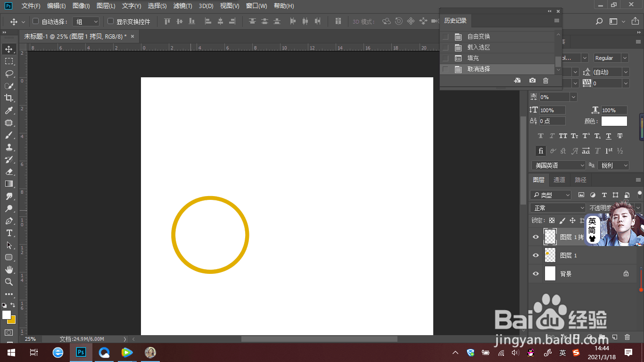The width and height of the screenshot is (644, 362).
Task: Open the 锐利 anti-aliasing dropdown
Action: pyautogui.click(x=613, y=165)
